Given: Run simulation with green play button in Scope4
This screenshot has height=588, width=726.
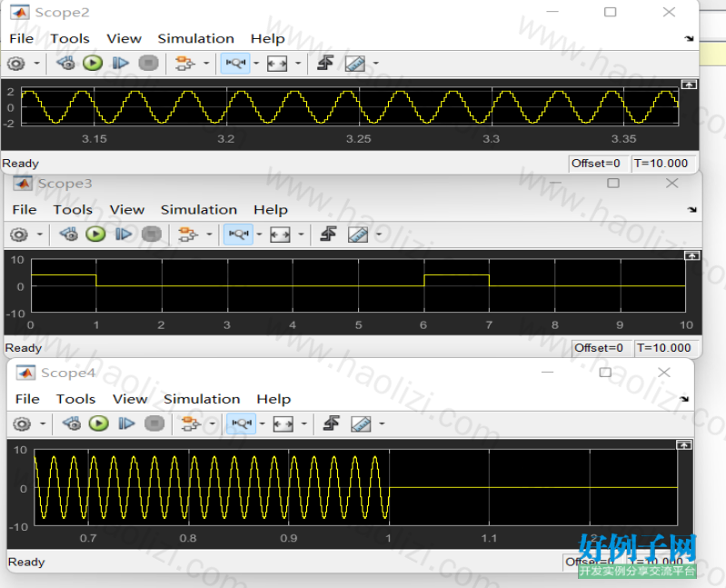Looking at the screenshot, I should [x=99, y=424].
